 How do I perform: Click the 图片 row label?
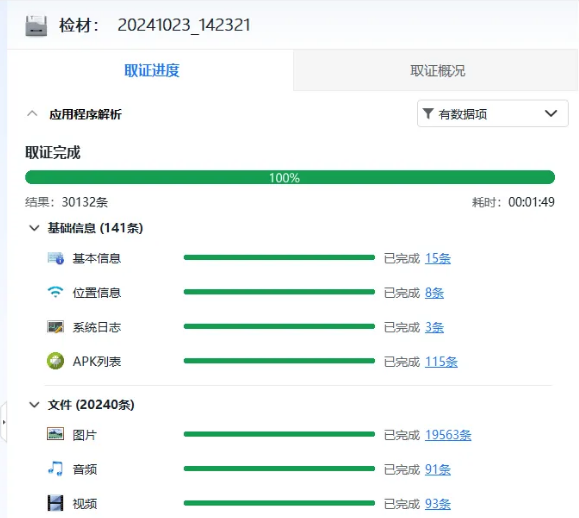point(85,435)
